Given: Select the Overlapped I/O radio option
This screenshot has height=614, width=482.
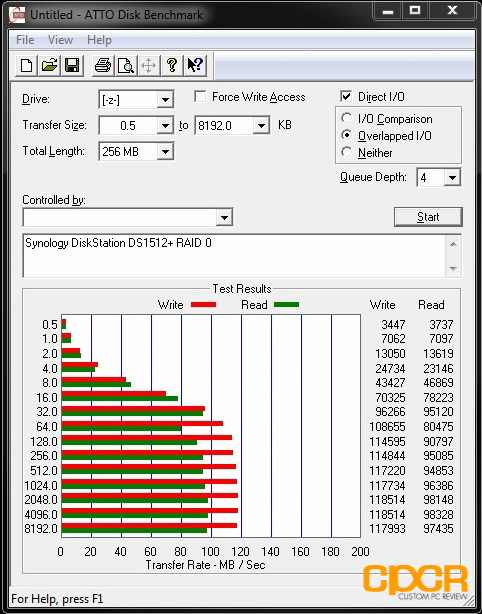Looking at the screenshot, I should coord(347,135).
